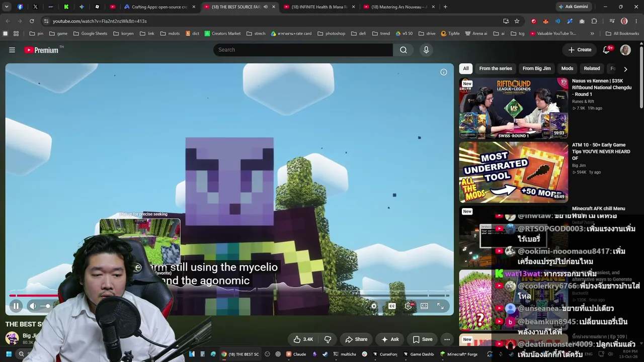Open the YouTube account avatar menu
The image size is (644, 362).
pyautogui.click(x=625, y=50)
